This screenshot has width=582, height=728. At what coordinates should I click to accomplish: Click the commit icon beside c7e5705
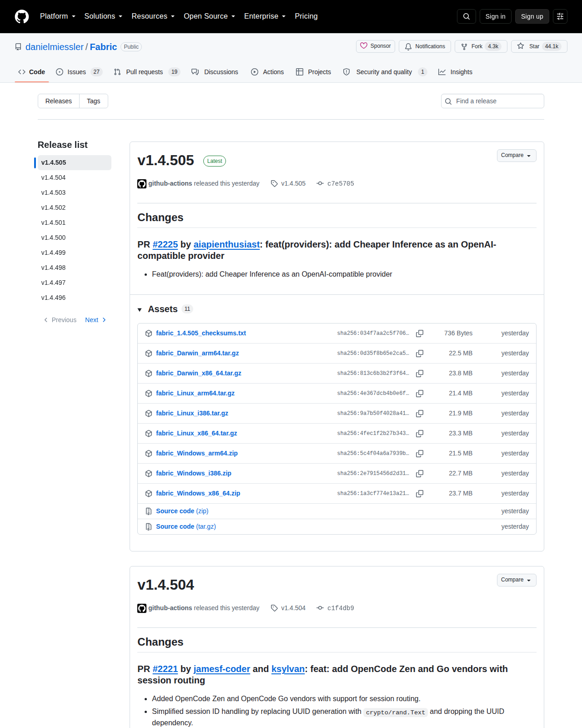click(320, 183)
